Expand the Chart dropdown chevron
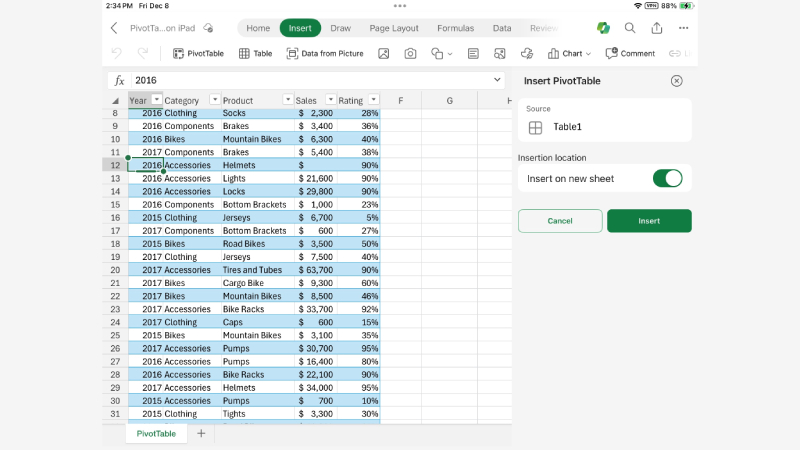 pos(588,54)
